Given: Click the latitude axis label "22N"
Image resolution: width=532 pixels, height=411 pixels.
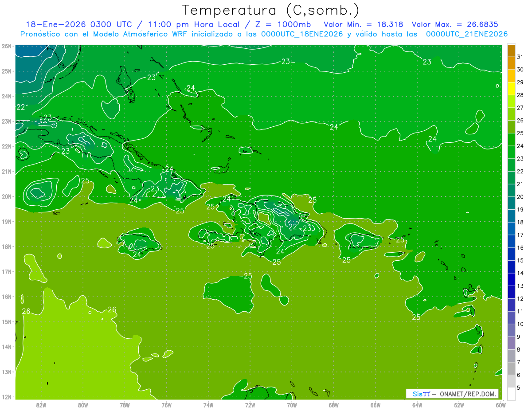Looking at the screenshot, I should pos(7,146).
